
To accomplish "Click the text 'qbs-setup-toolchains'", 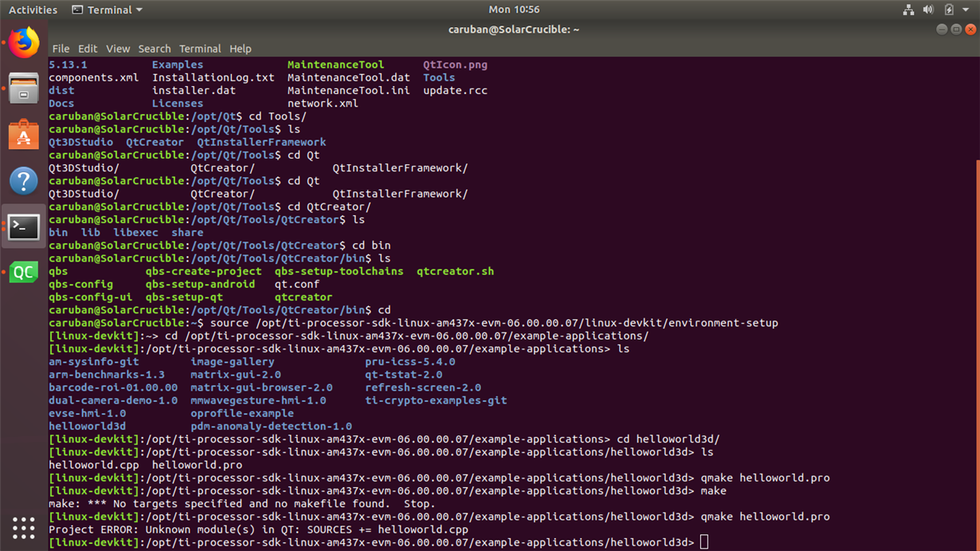I will 339,271.
